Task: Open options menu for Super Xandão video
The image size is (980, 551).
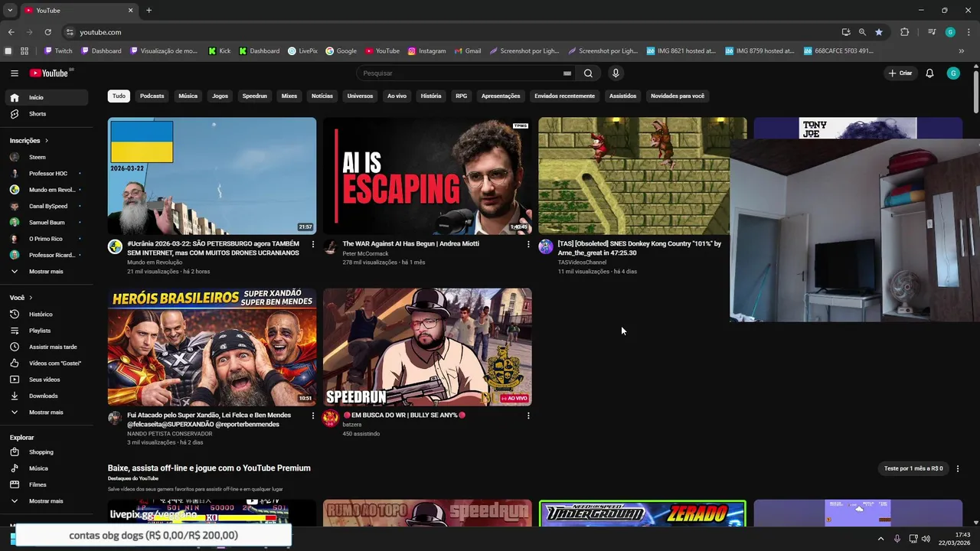Action: coord(312,416)
